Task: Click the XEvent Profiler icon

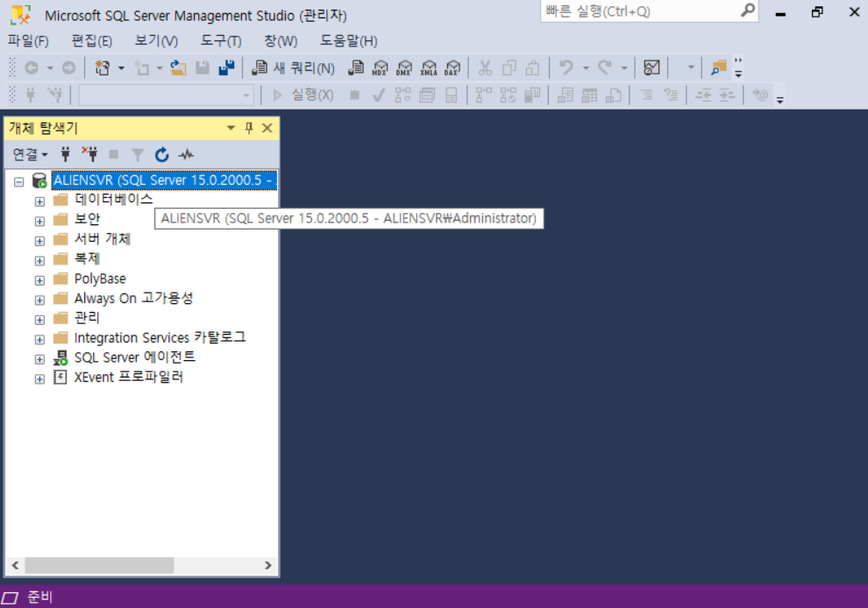Action: (x=60, y=378)
